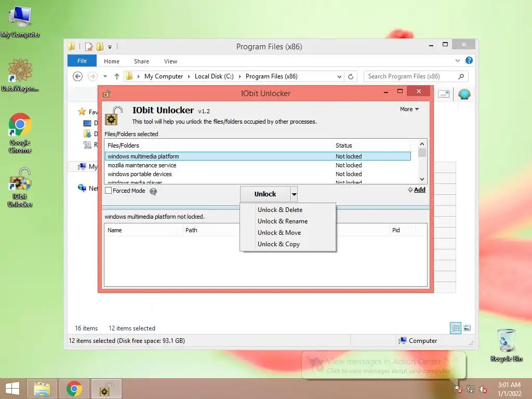Click the Name column header
Viewport: 532px width, 399px height.
[143, 230]
